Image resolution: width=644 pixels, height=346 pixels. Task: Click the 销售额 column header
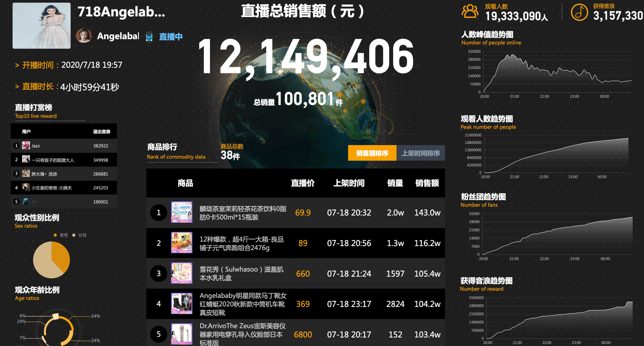pos(427,183)
